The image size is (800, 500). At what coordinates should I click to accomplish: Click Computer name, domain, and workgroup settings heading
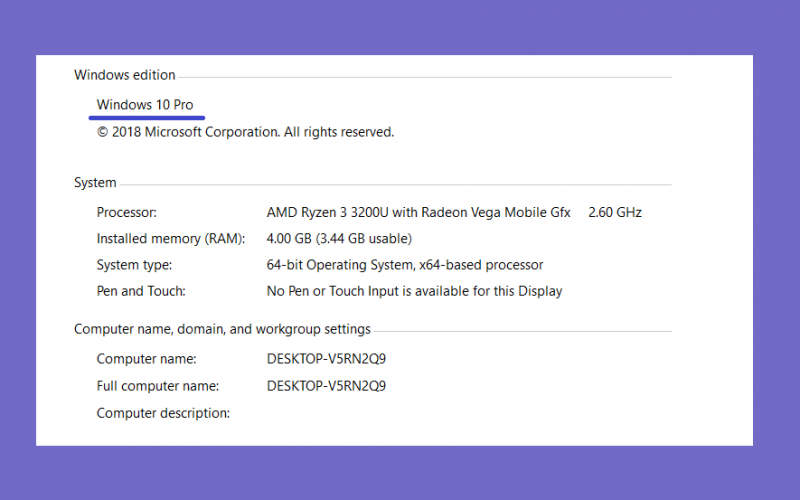coord(222,330)
